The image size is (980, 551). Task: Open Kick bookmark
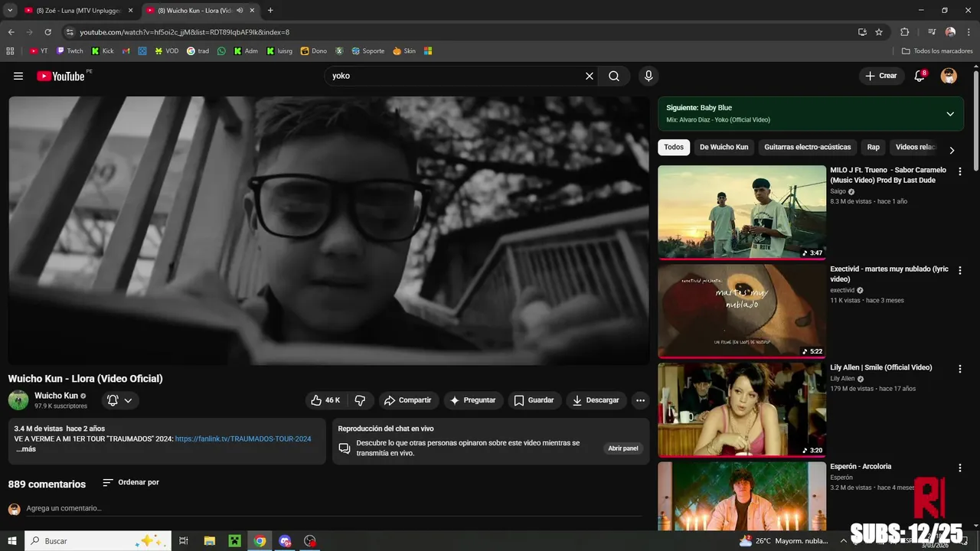(103, 51)
